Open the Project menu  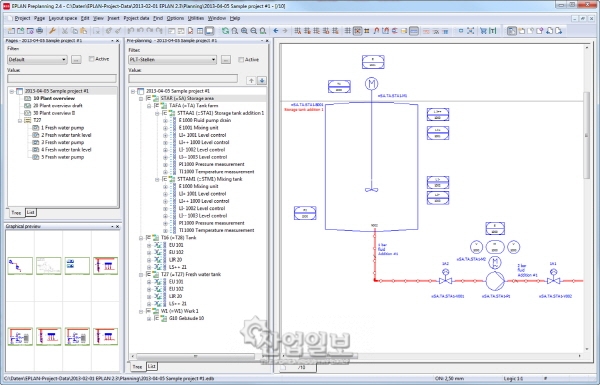pos(23,18)
